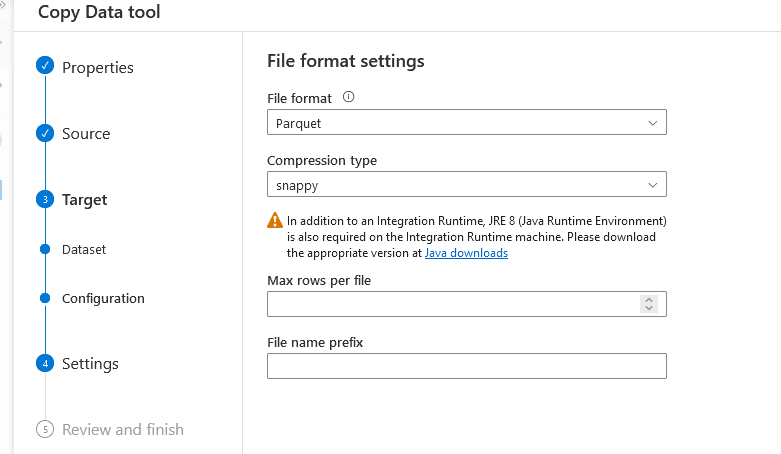Click the orange JRE warning triangle icon
The height and width of the screenshot is (454, 781).
[275, 221]
